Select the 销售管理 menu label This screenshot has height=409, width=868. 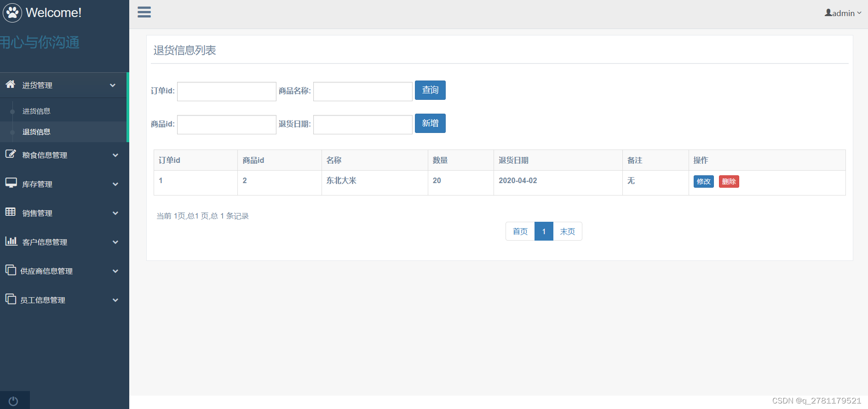(x=37, y=213)
